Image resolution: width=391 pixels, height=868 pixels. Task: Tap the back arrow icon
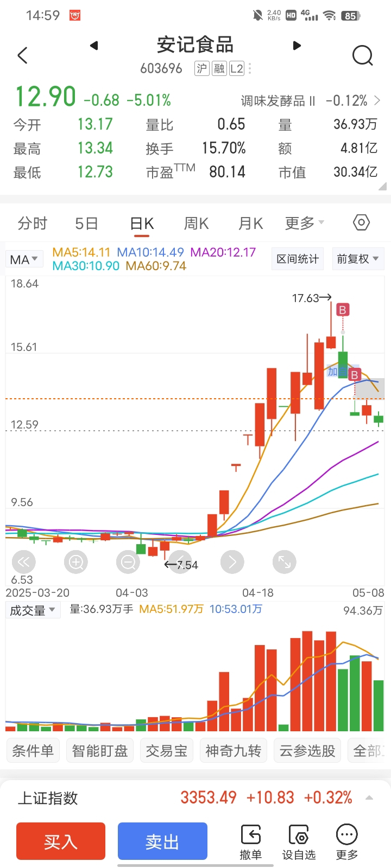(x=22, y=55)
